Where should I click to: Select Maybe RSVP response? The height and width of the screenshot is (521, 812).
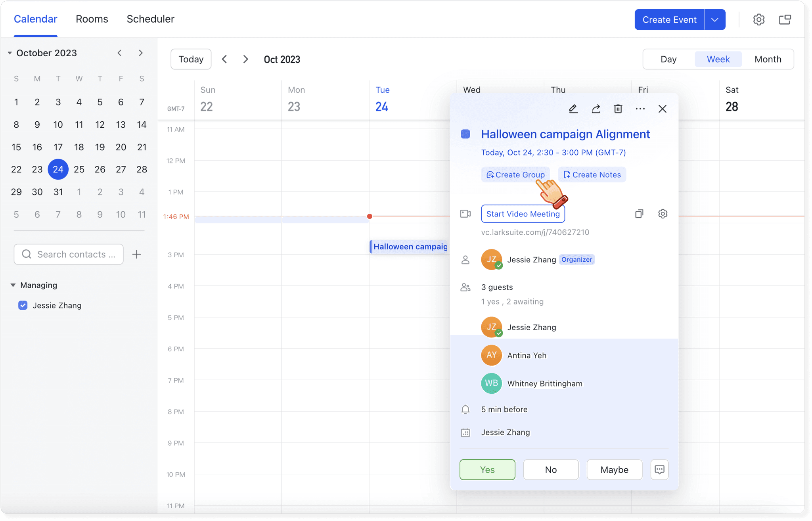tap(614, 469)
